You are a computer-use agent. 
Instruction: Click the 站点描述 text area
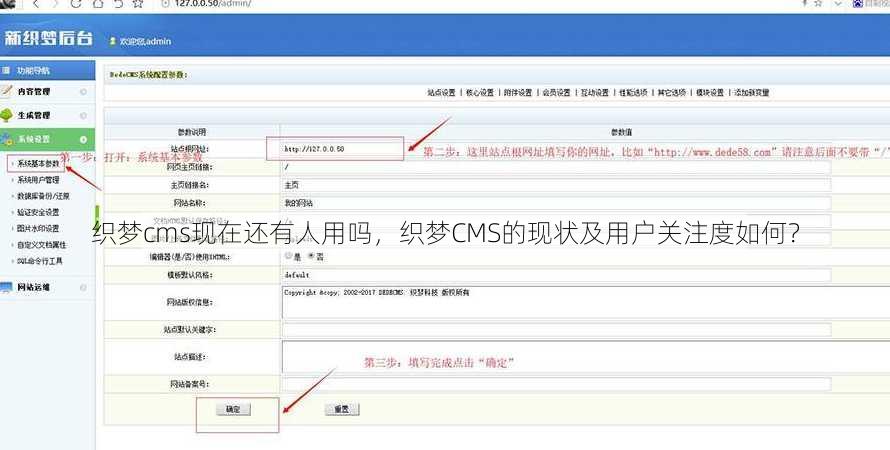[586, 356]
